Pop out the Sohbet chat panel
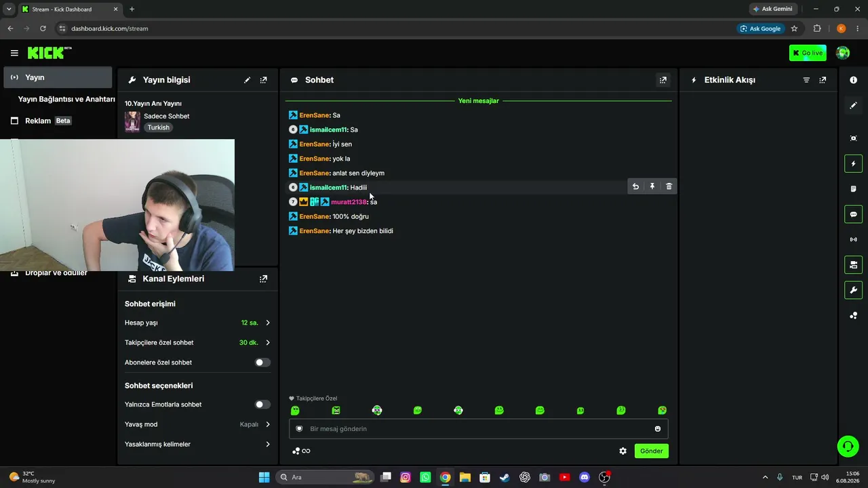Viewport: 868px width, 488px height. (x=663, y=80)
